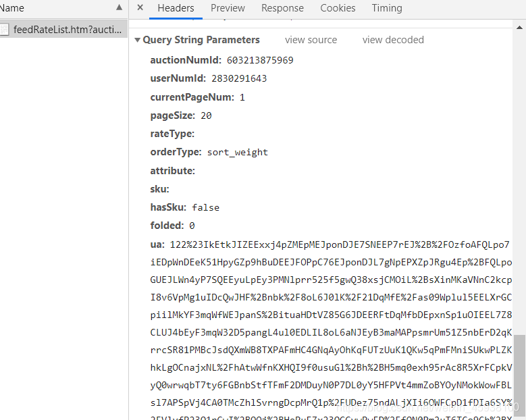
Task: Open the Cookies tab
Action: (x=338, y=8)
